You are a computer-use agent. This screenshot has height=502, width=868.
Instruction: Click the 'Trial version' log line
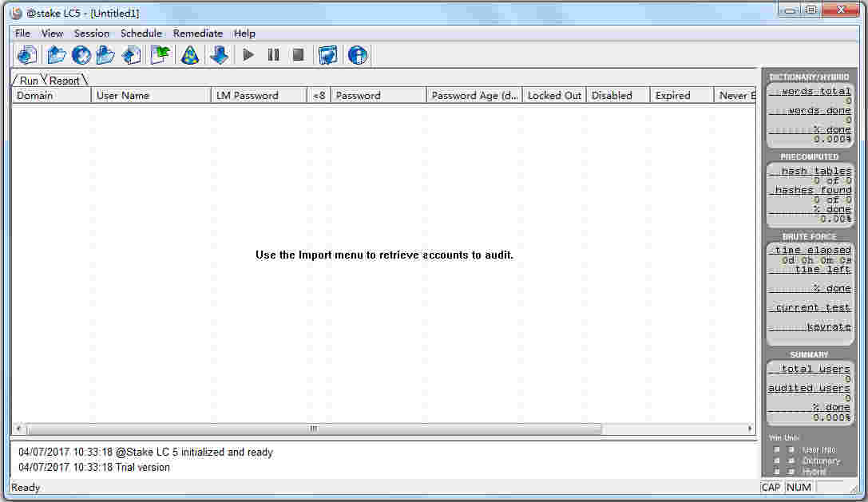pos(94,467)
